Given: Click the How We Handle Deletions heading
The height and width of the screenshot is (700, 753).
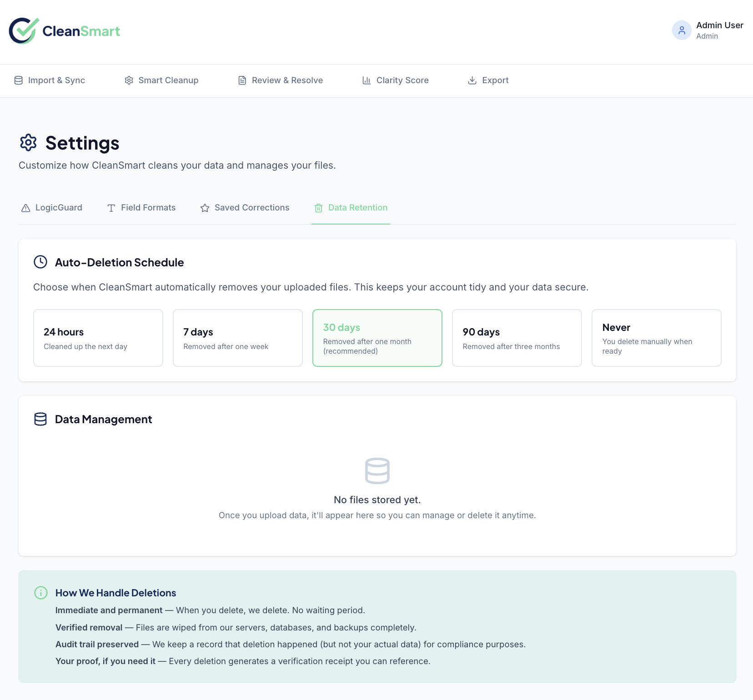Looking at the screenshot, I should point(116,593).
